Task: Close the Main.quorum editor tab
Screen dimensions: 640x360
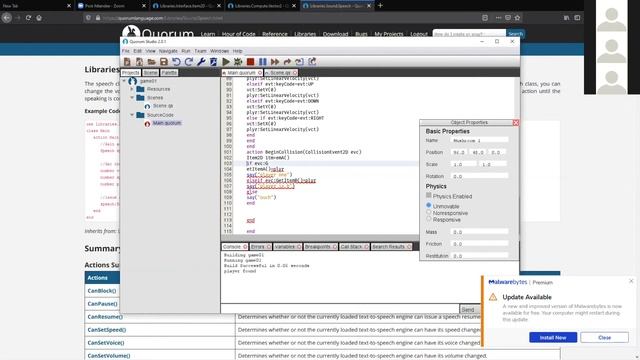Action: click(260, 73)
